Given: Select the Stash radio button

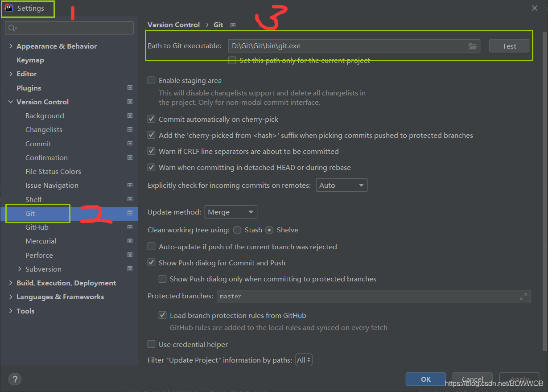Looking at the screenshot, I should click(x=237, y=230).
